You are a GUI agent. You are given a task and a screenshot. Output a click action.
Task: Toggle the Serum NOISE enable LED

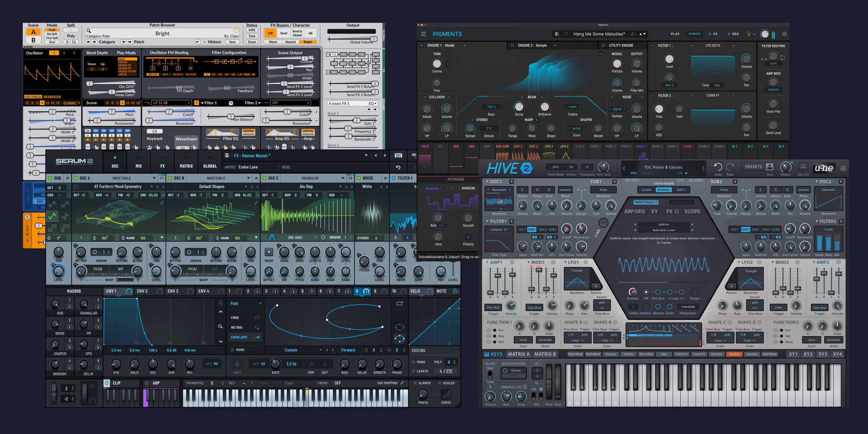point(359,178)
